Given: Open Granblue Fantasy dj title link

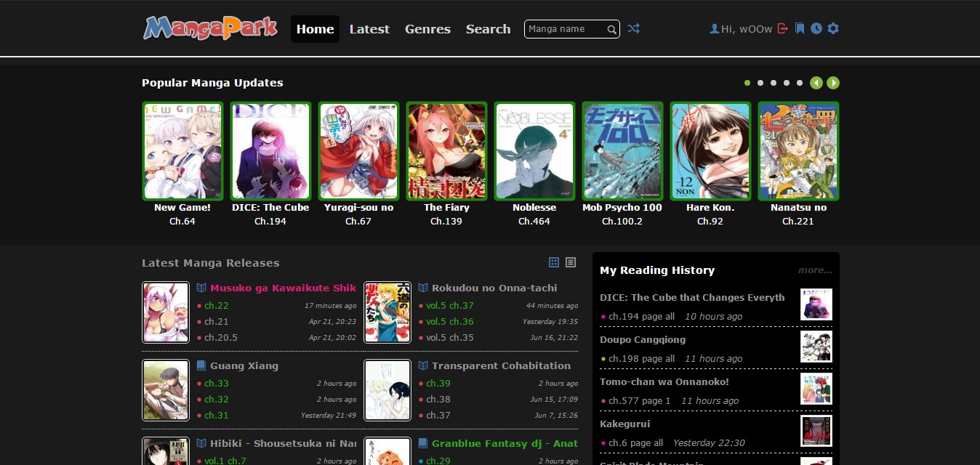Looking at the screenshot, I should pyautogui.click(x=505, y=444).
